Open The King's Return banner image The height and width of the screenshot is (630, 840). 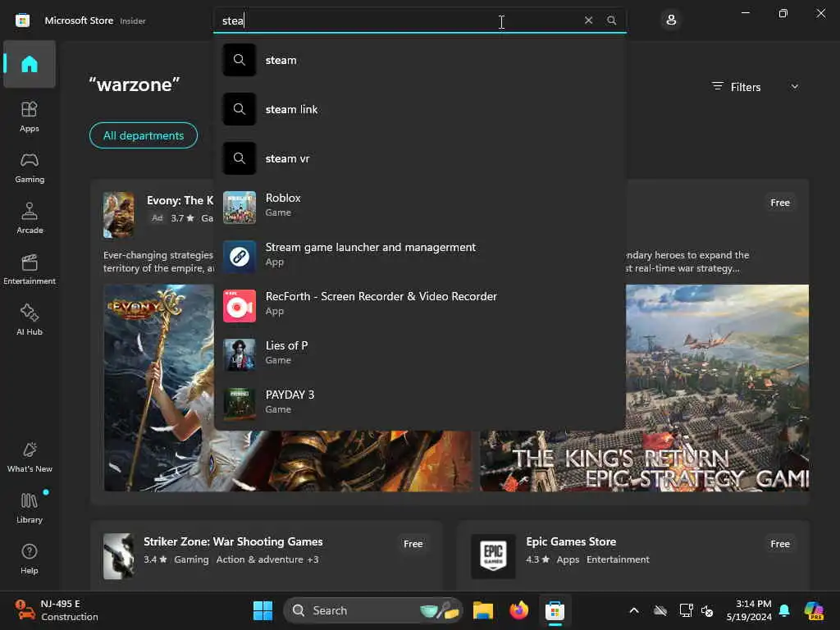[717, 388]
